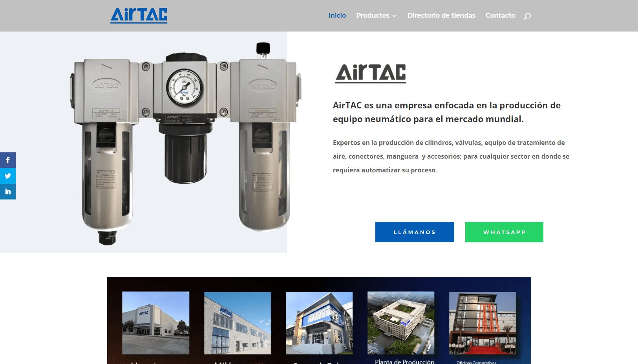The height and width of the screenshot is (364, 638).
Task: Open the search magnifier icon
Action: point(527,16)
